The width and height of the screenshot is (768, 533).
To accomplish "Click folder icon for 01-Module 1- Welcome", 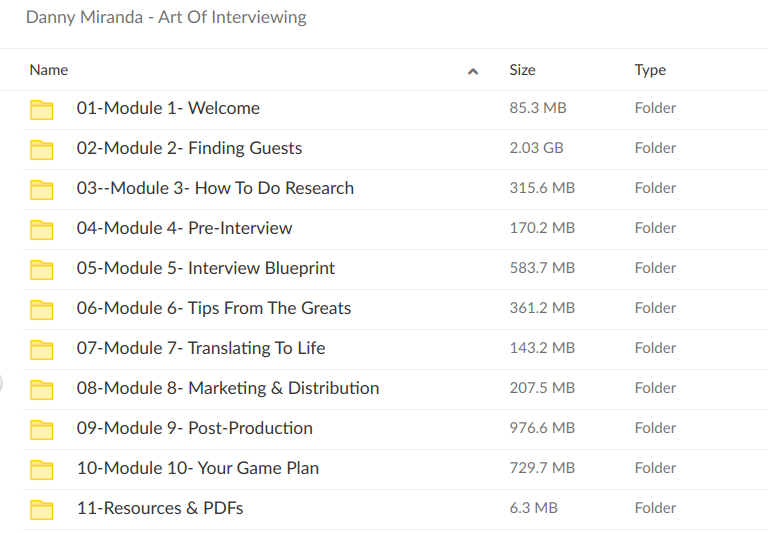I will coord(41,109).
